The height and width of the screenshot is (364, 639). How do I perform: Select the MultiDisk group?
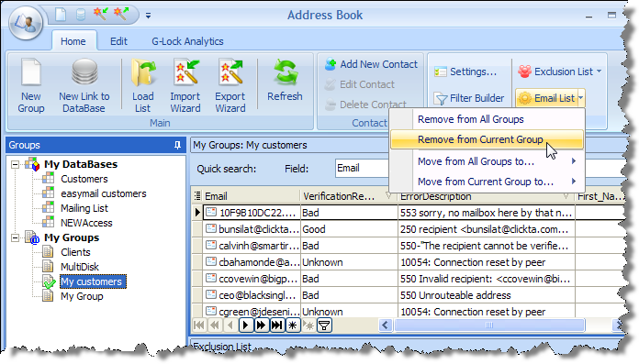[x=80, y=267]
